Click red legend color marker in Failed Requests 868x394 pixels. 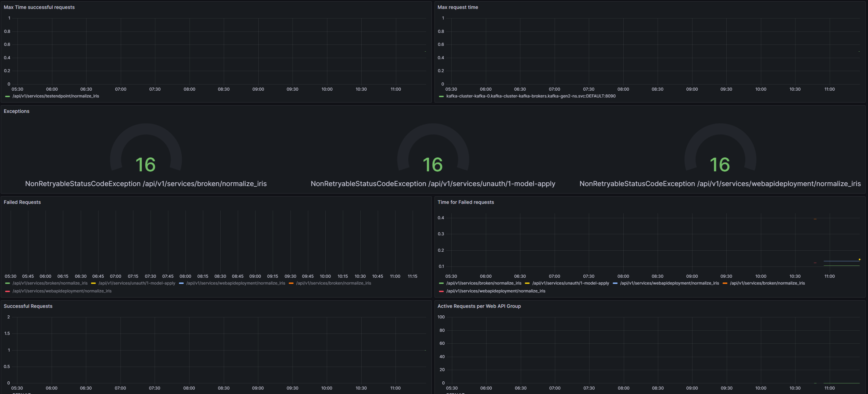pyautogui.click(x=8, y=291)
